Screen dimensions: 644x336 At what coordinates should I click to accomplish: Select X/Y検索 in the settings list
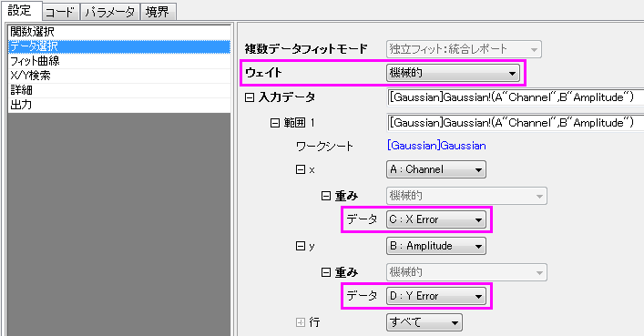119,76
